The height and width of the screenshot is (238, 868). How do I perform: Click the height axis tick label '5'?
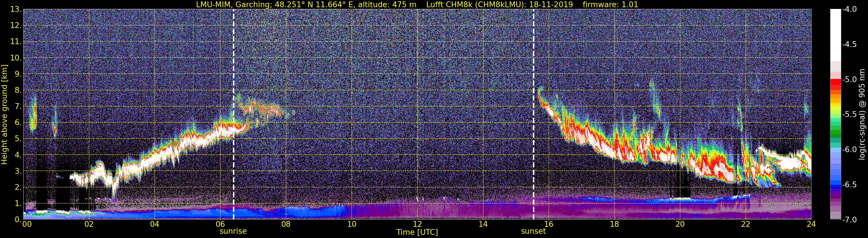pyautogui.click(x=18, y=139)
